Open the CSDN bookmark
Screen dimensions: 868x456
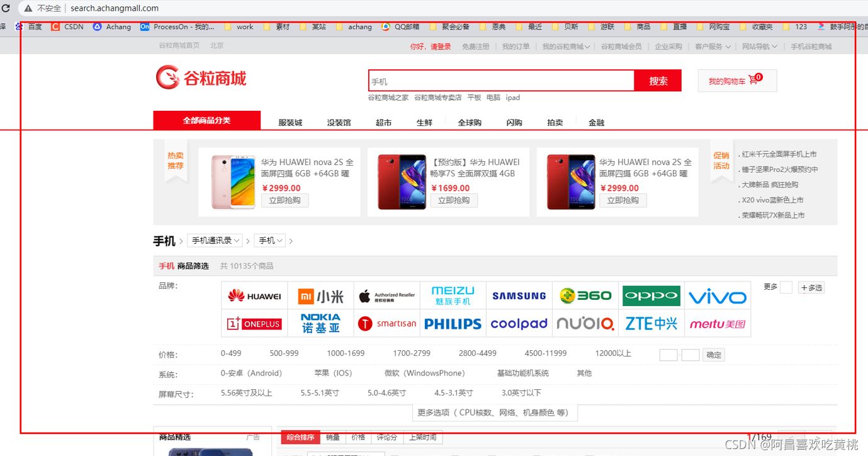pos(67,26)
